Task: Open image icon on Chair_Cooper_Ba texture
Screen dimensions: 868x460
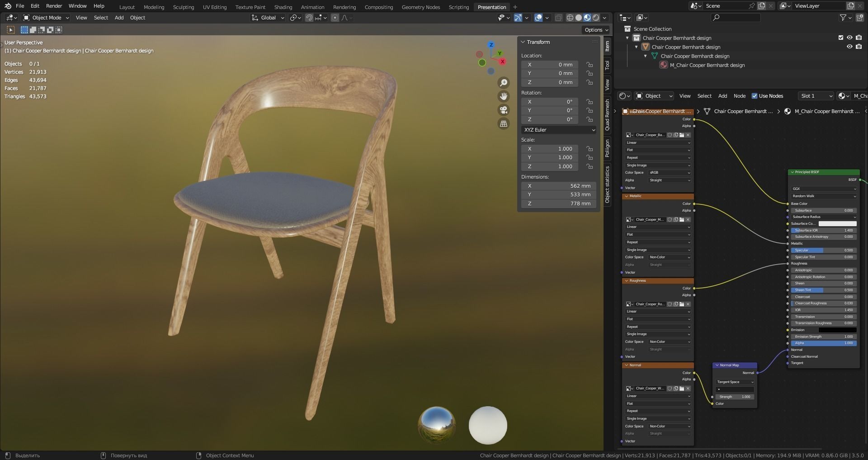Action: (x=682, y=135)
